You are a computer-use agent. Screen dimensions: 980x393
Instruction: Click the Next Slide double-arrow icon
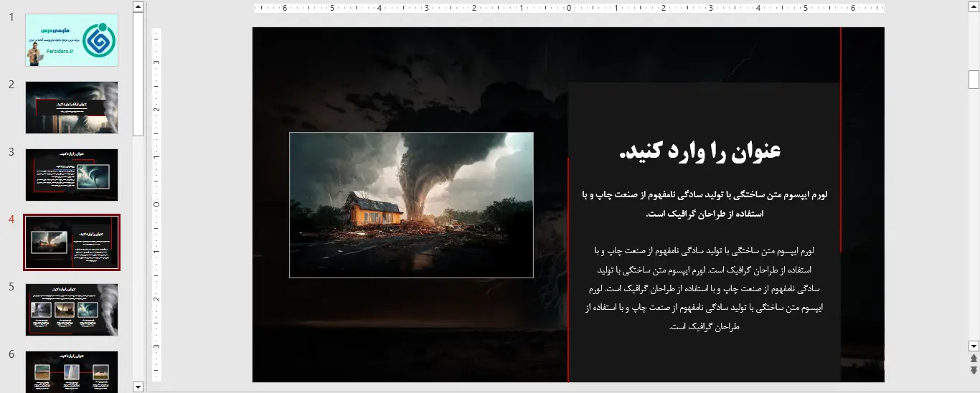click(x=974, y=370)
